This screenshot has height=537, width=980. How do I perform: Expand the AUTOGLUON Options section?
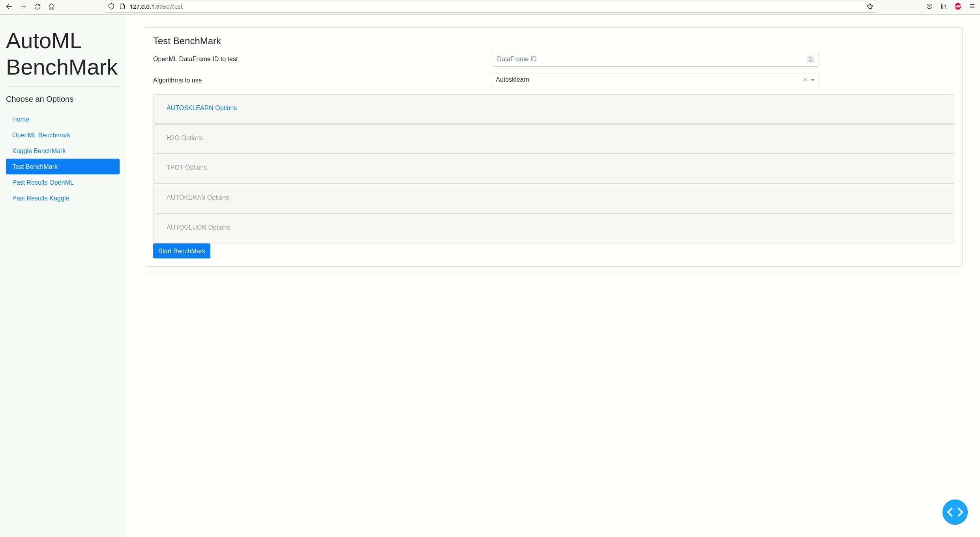click(198, 227)
